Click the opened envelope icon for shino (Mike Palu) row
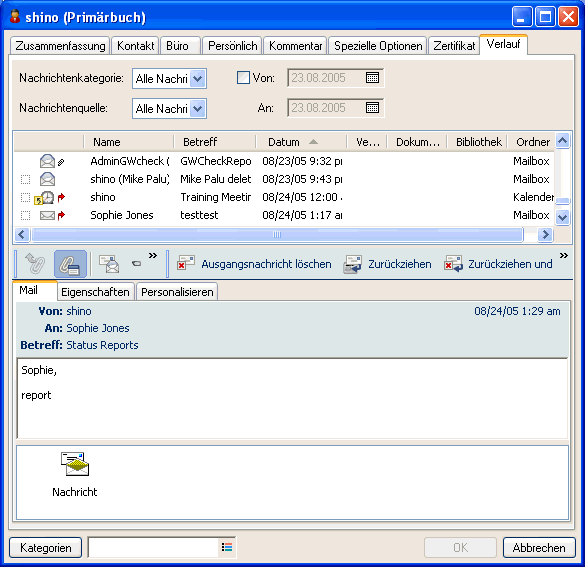The height and width of the screenshot is (567, 585). click(47, 179)
